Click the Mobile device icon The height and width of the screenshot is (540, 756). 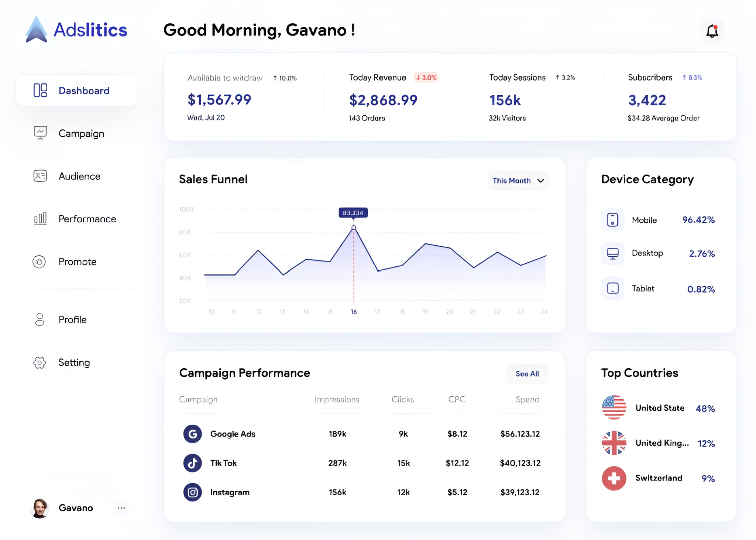point(612,219)
